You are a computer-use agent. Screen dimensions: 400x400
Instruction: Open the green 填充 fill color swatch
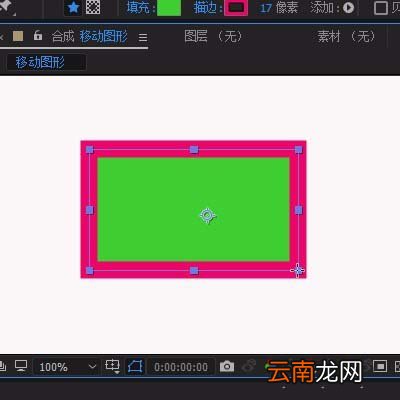click(169, 8)
